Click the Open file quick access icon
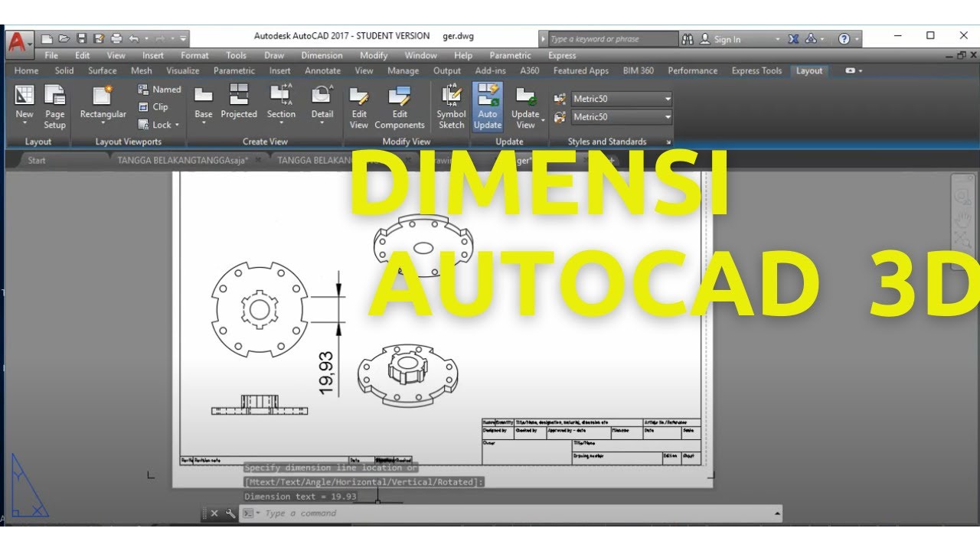This screenshot has width=980, height=551. click(64, 38)
